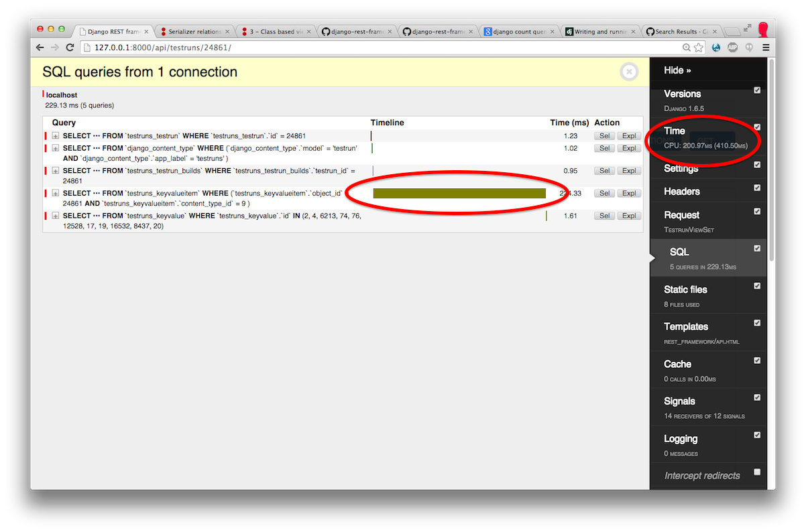Viewport: 806px width, 532px height.
Task: Open the Chrome hamburger menu
Action: [x=765, y=48]
